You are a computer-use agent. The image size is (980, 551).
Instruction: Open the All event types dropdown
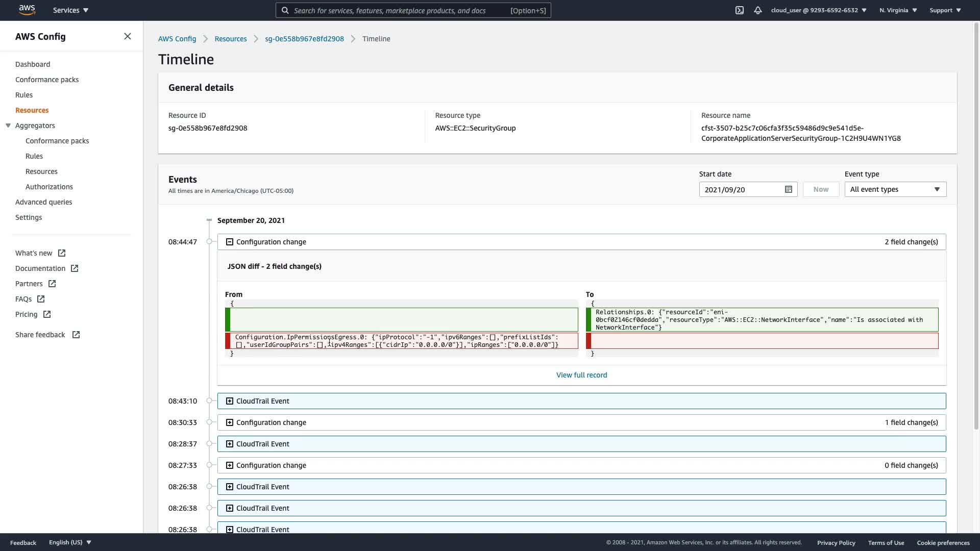[x=895, y=189]
